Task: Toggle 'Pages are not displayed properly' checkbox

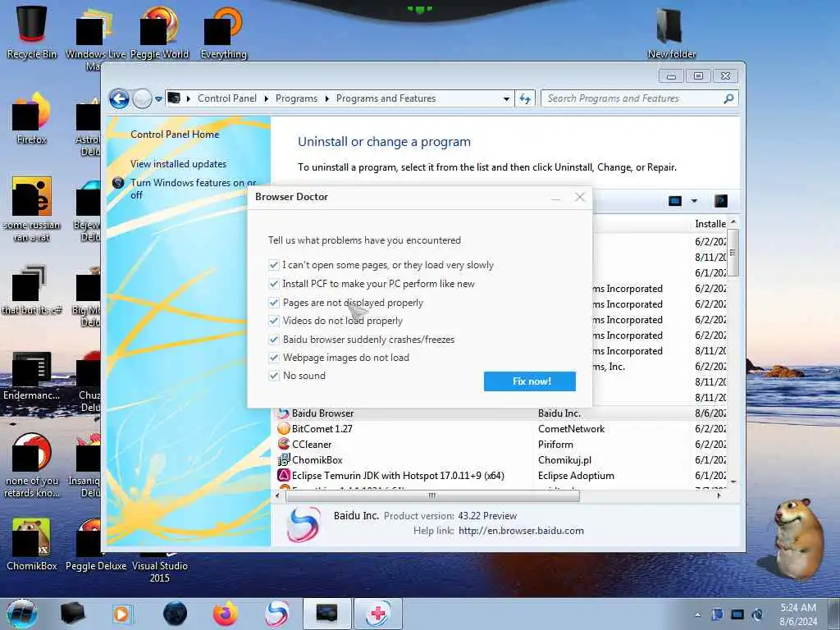Action: (x=274, y=303)
